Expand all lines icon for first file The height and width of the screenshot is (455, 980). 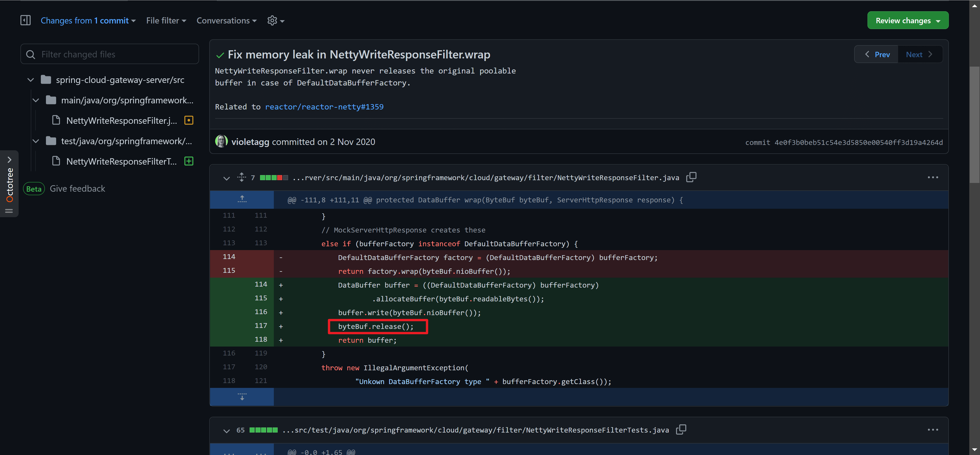pos(242,177)
